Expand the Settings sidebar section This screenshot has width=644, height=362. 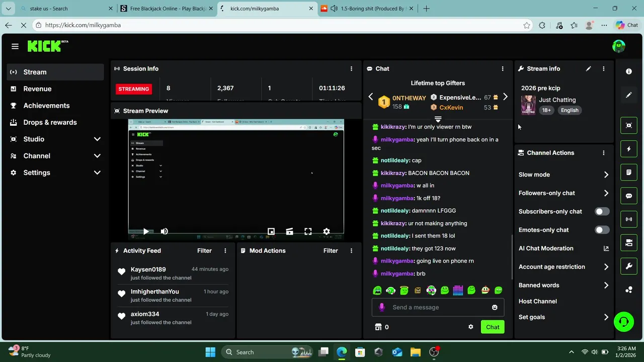point(55,172)
